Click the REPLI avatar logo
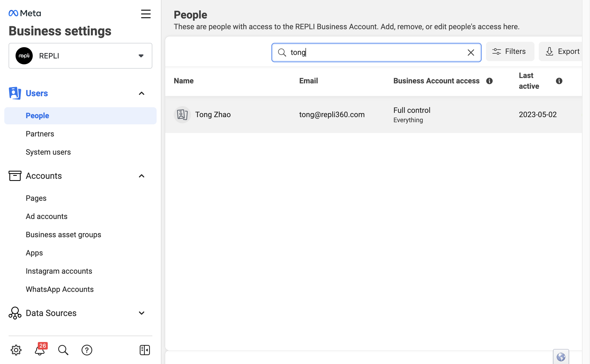The image size is (590, 364). 24,56
